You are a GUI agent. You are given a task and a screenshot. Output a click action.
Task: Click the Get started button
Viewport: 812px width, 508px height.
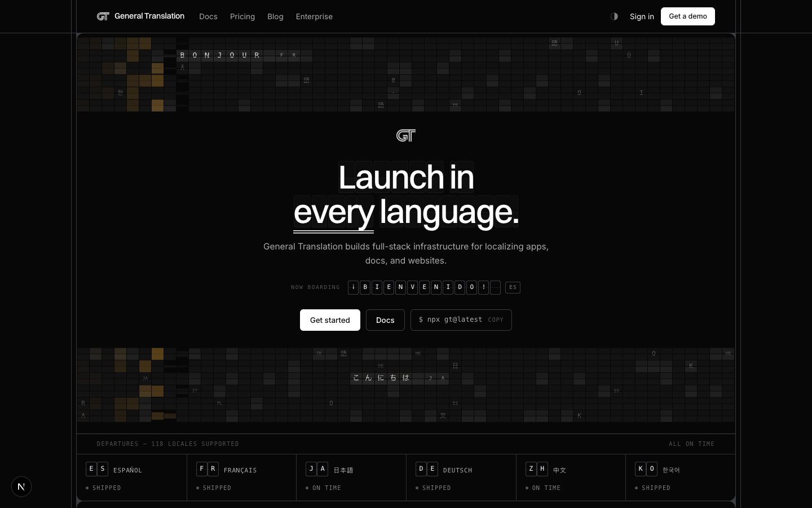(330, 320)
